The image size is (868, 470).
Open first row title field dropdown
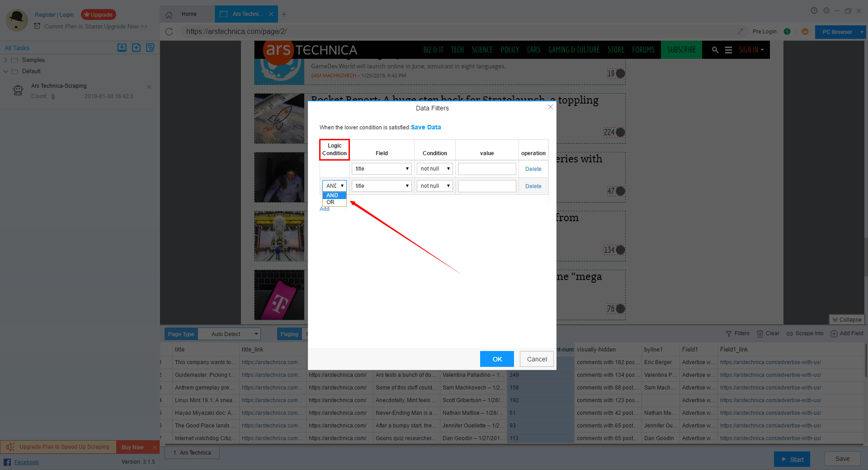click(x=382, y=169)
